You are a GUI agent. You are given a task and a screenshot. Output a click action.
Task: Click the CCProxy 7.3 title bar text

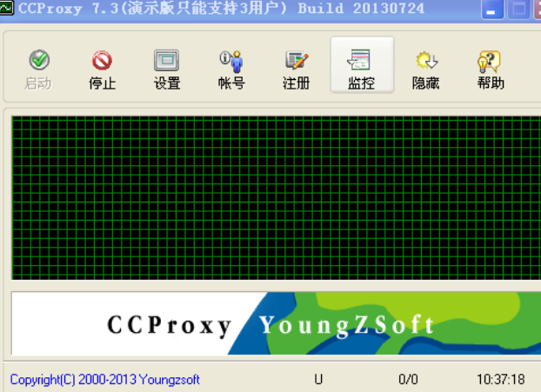click(221, 9)
